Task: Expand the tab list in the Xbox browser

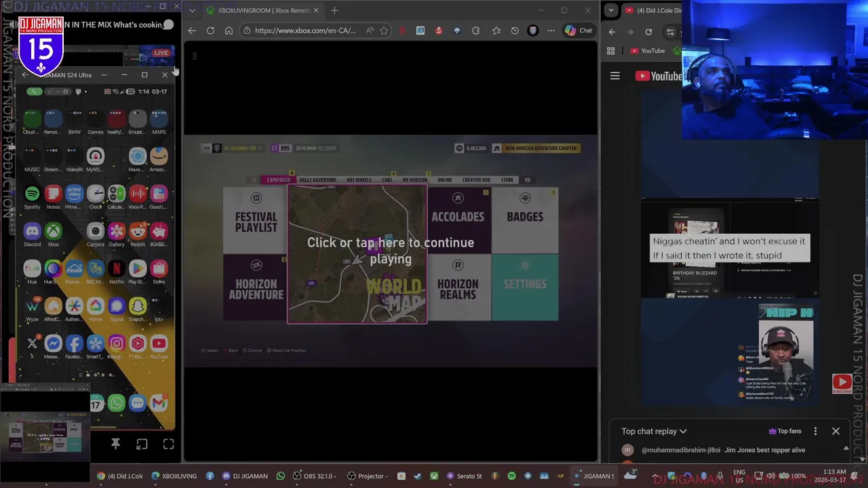Action: click(x=193, y=10)
